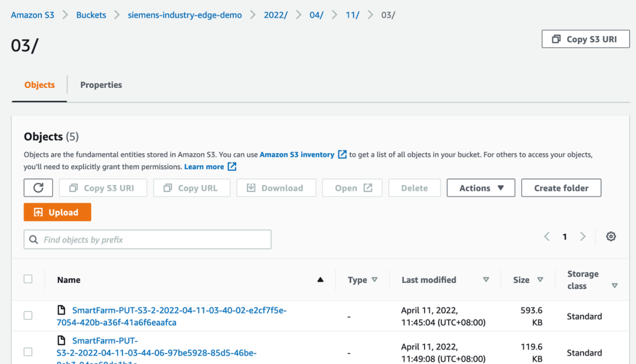
Task: Sort by Name ascending arrow
Action: click(x=320, y=280)
